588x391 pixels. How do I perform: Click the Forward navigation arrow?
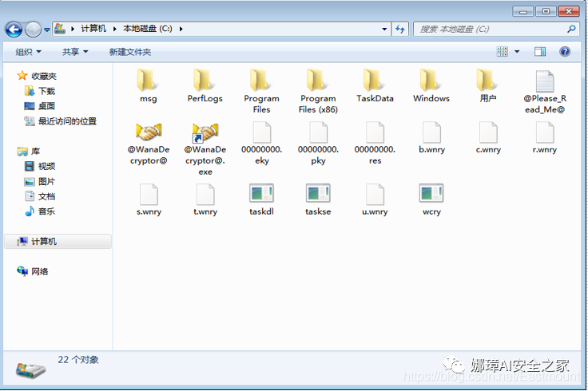(x=33, y=30)
